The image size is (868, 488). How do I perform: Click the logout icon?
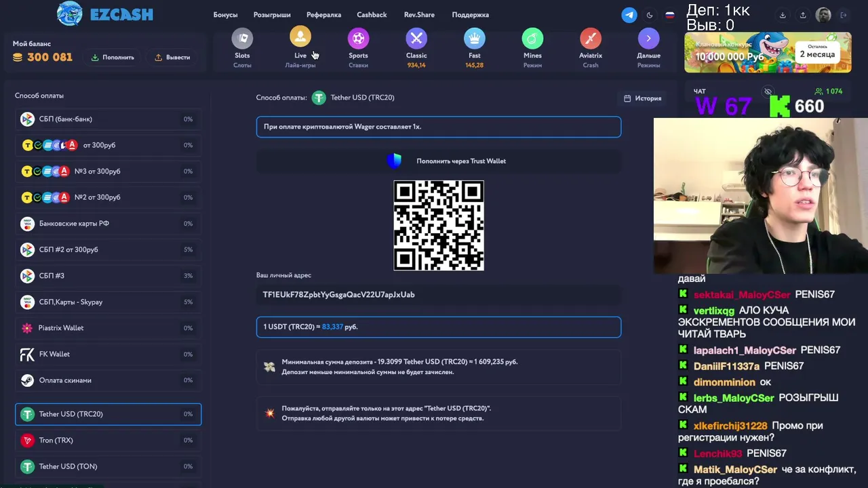(844, 15)
